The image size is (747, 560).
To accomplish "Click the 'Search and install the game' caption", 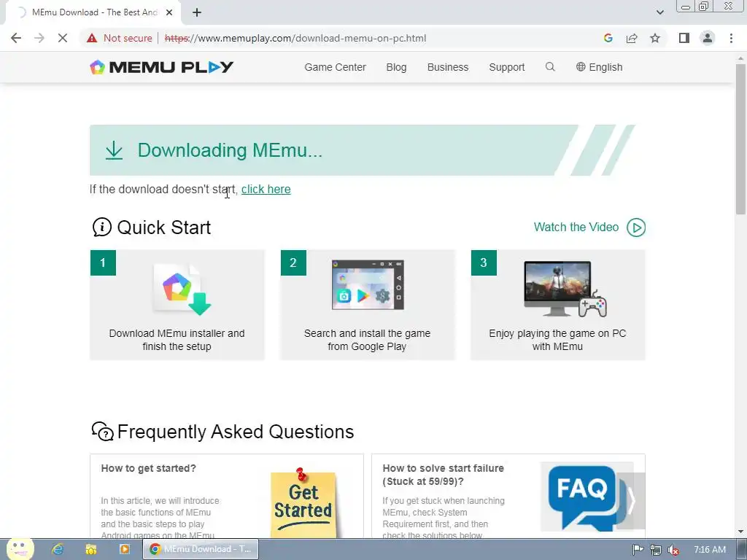I will [x=368, y=340].
